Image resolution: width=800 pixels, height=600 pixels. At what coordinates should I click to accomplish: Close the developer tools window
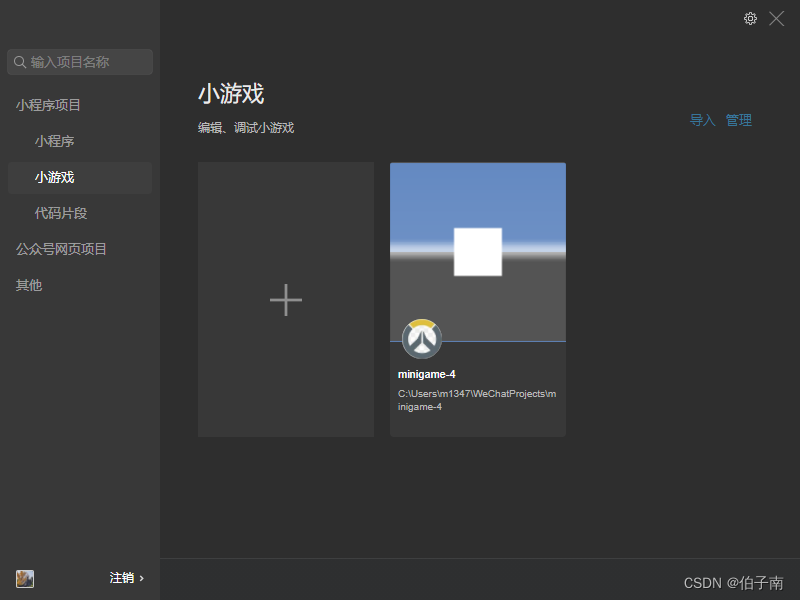(x=776, y=18)
